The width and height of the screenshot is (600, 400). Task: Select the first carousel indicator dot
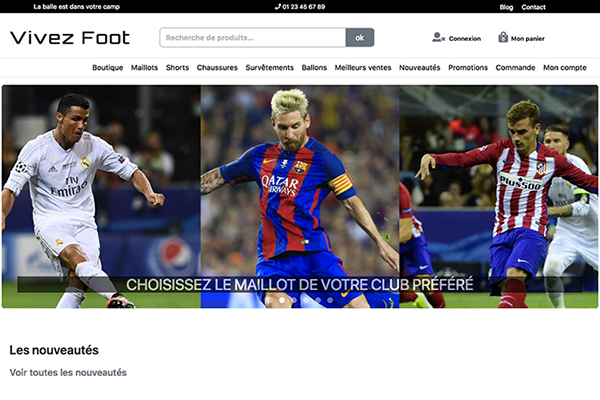pos(269,299)
